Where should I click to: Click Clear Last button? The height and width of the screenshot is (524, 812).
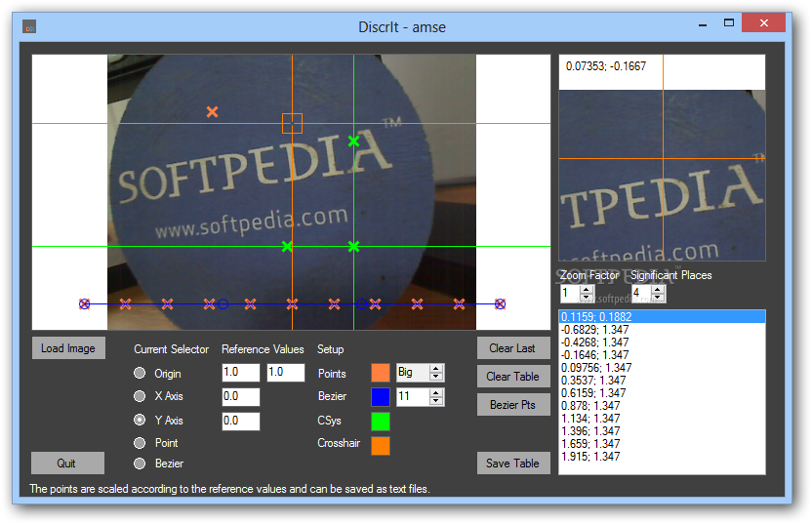(x=513, y=348)
